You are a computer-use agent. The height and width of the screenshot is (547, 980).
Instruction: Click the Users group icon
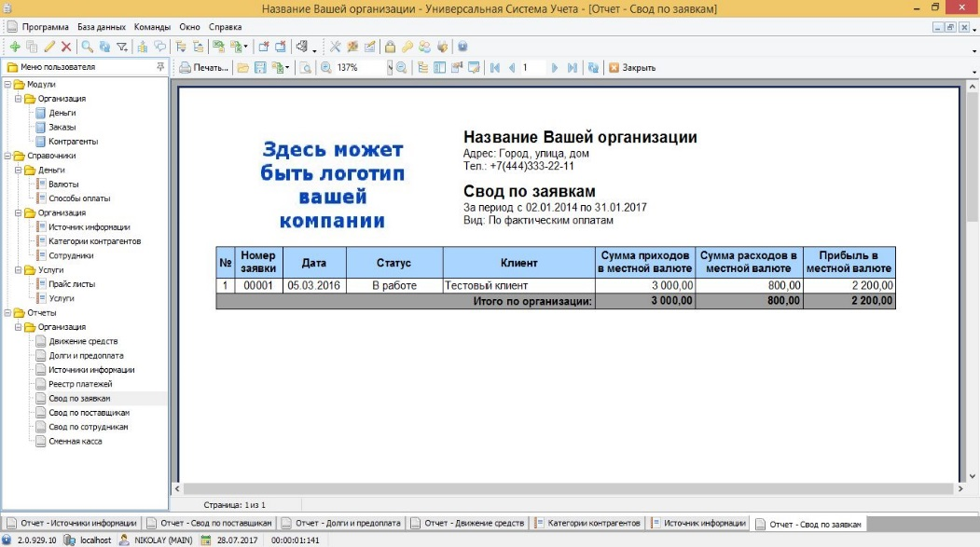(x=425, y=47)
